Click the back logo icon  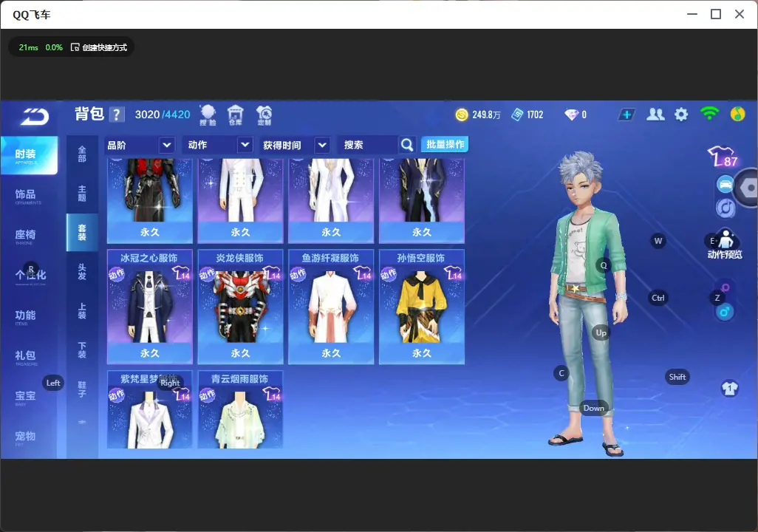(35, 117)
